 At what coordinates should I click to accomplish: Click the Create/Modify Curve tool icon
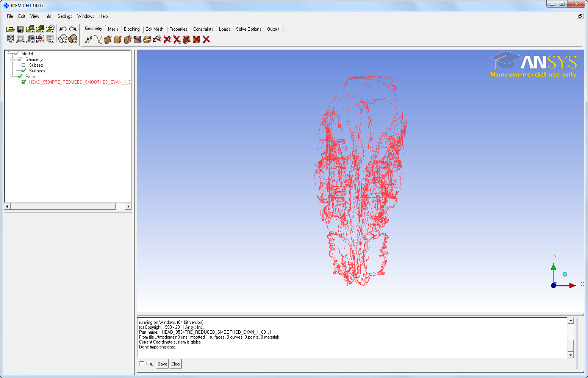98,39
